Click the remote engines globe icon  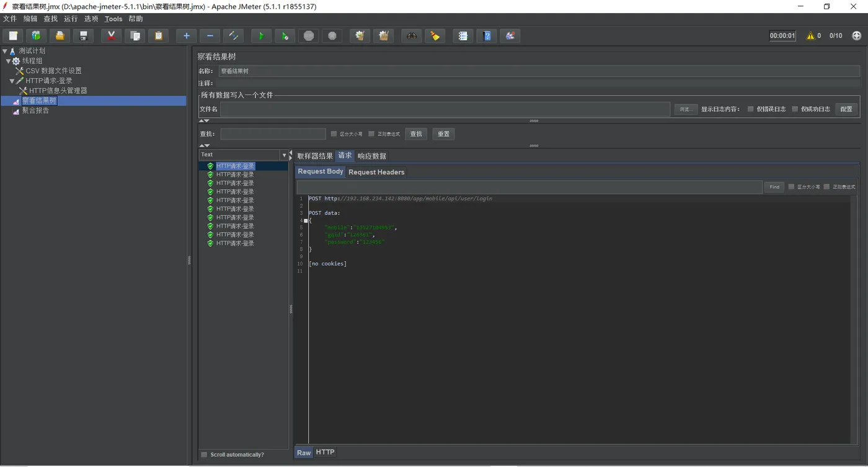click(x=857, y=36)
